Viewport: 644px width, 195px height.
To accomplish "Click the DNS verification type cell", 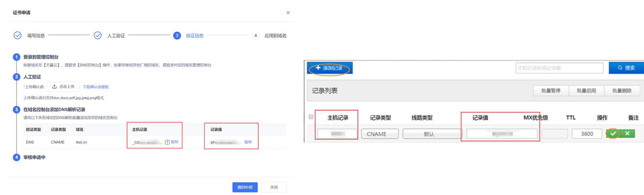I will [x=30, y=142].
